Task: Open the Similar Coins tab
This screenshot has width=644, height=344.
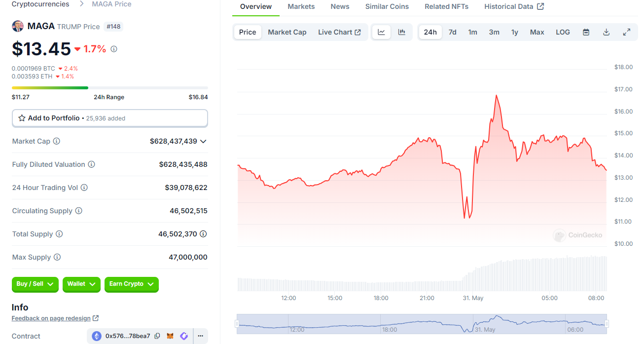Action: (x=387, y=7)
